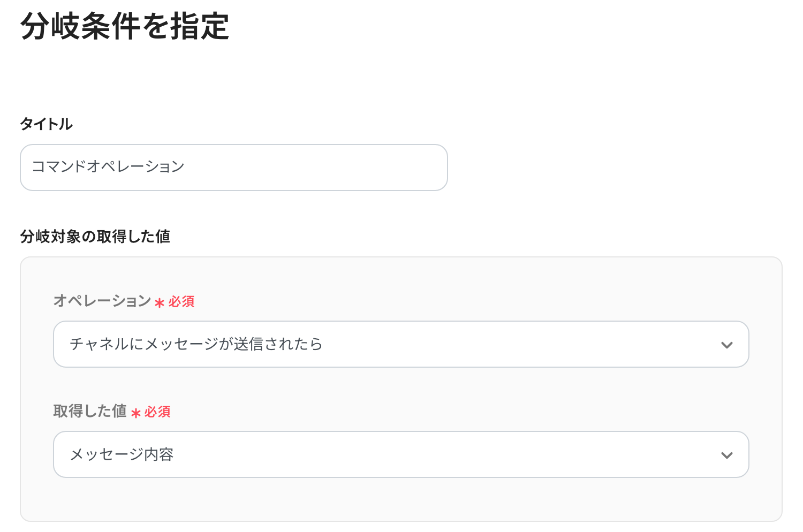Image resolution: width=803 pixels, height=532 pixels.
Task: Click the chevron icon in 取得した値 dropdown
Action: (726, 455)
